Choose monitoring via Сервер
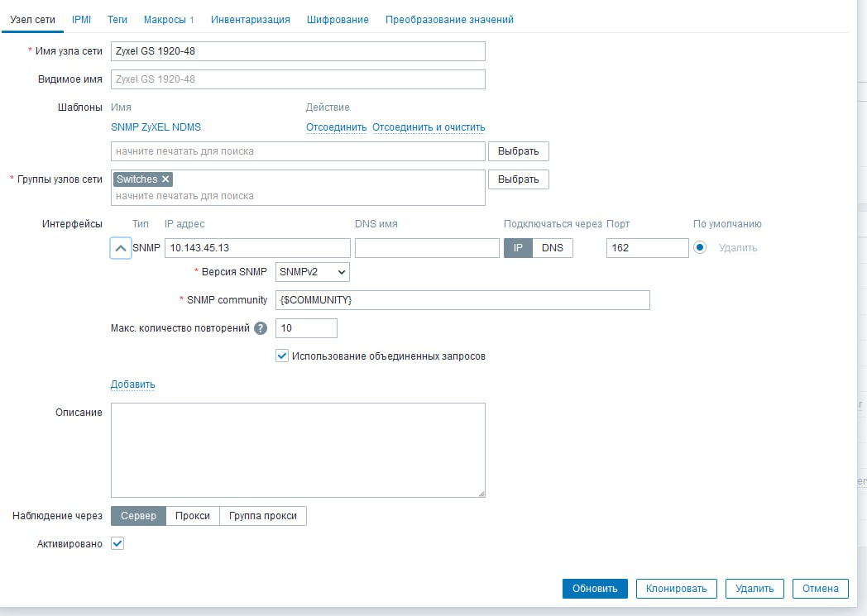 (x=138, y=515)
